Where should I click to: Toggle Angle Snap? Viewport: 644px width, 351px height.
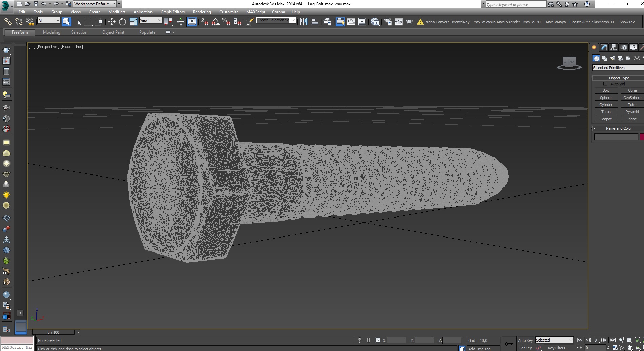[215, 22]
